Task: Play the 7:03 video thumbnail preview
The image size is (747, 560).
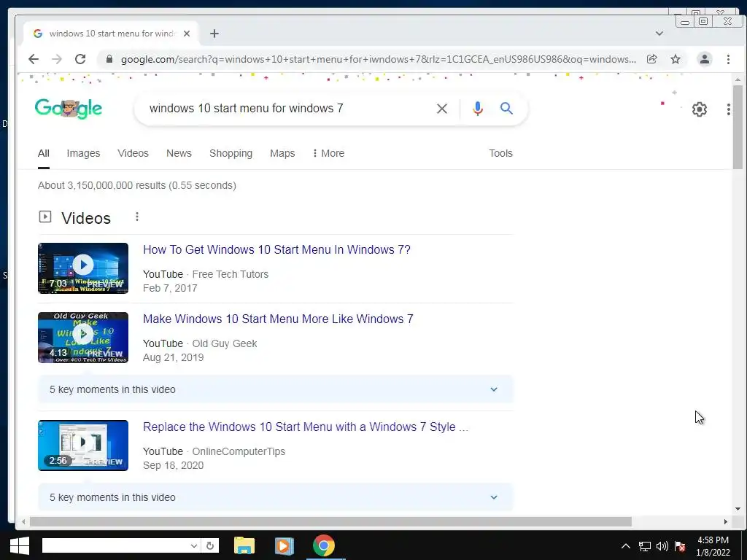Action: 83,268
